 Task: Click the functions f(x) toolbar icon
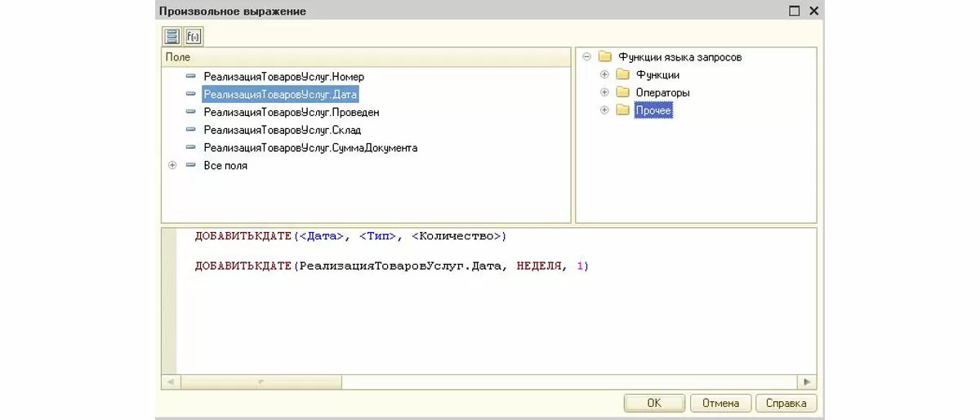point(194,36)
